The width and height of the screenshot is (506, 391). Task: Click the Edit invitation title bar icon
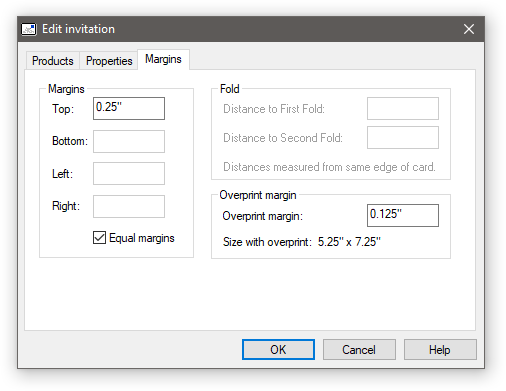point(29,29)
